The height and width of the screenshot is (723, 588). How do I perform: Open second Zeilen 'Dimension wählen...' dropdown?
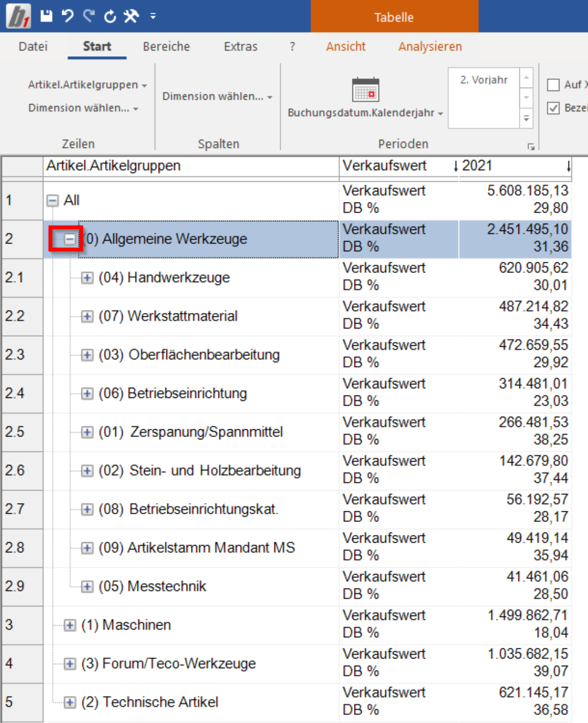coord(83,108)
